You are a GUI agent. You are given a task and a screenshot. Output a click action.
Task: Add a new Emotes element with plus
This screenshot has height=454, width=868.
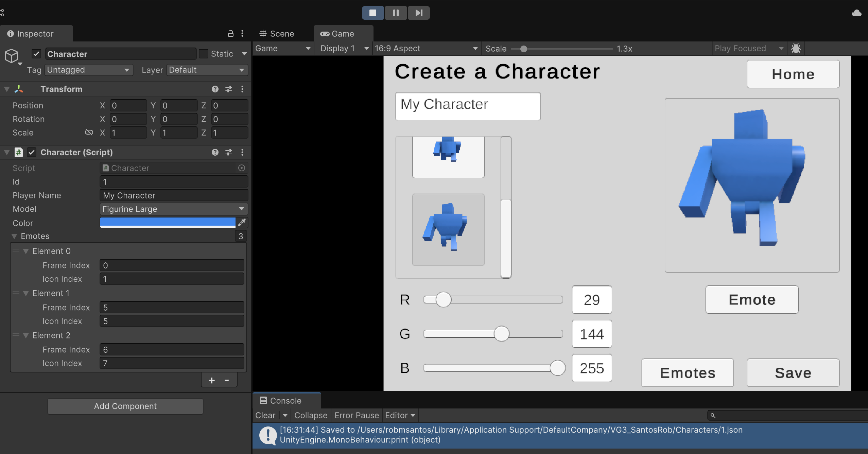pos(211,380)
